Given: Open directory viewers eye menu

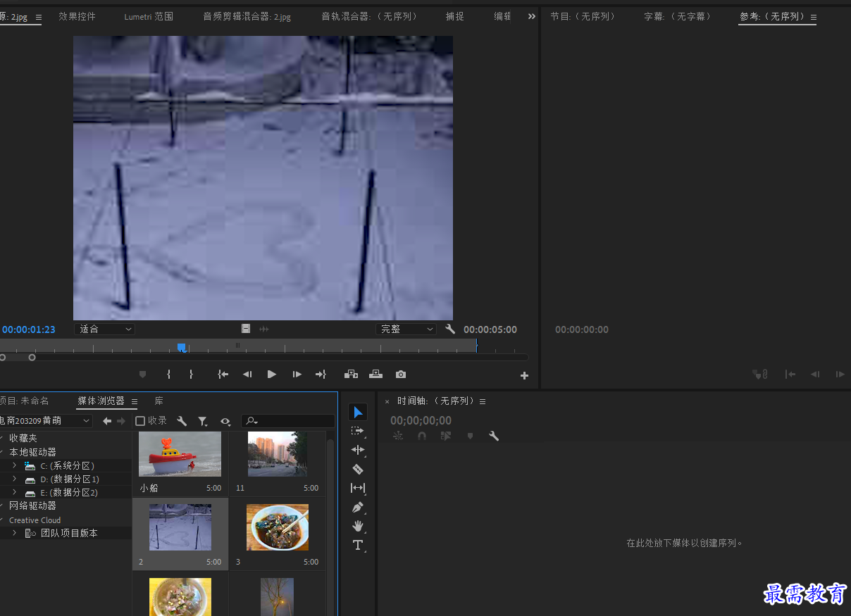Looking at the screenshot, I should point(225,421).
